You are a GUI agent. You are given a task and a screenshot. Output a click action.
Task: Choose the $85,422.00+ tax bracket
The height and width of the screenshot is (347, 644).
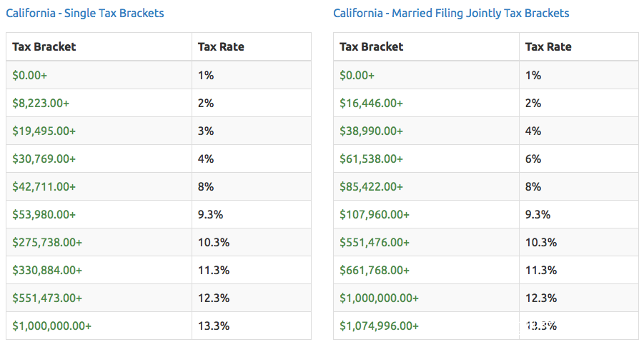click(371, 186)
